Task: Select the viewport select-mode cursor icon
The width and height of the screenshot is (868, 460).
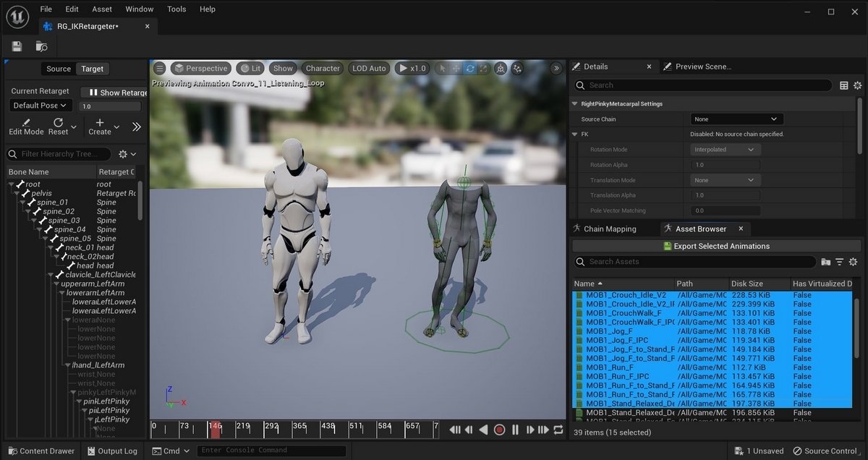Action: point(441,68)
